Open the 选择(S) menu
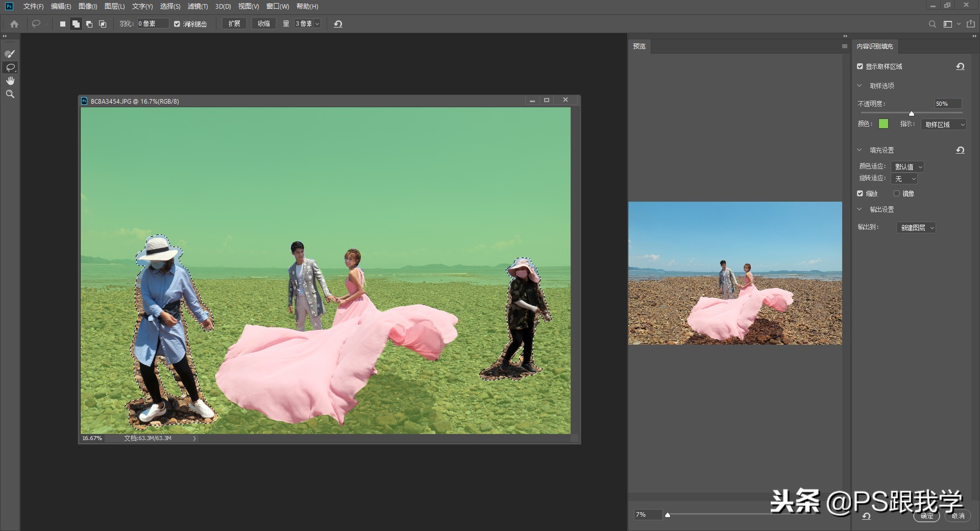This screenshot has height=531, width=980. (x=171, y=7)
